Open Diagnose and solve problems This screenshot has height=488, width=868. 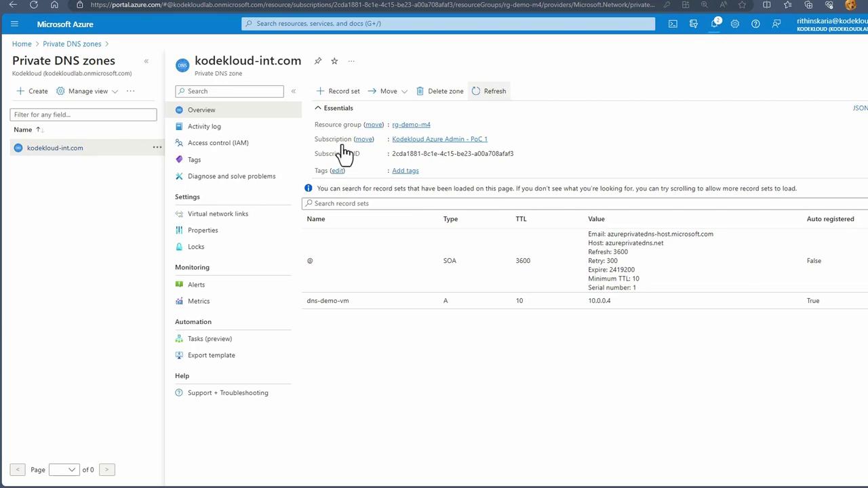pos(233,176)
